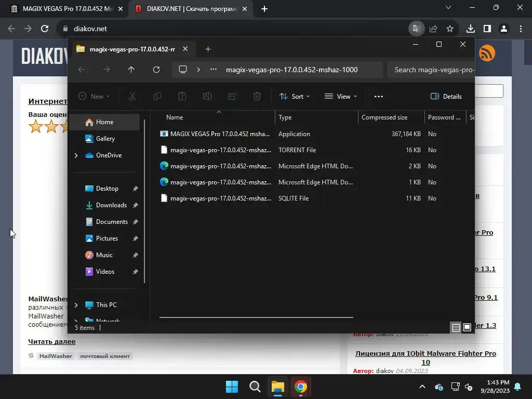Open a new Chrome tab

[264, 9]
